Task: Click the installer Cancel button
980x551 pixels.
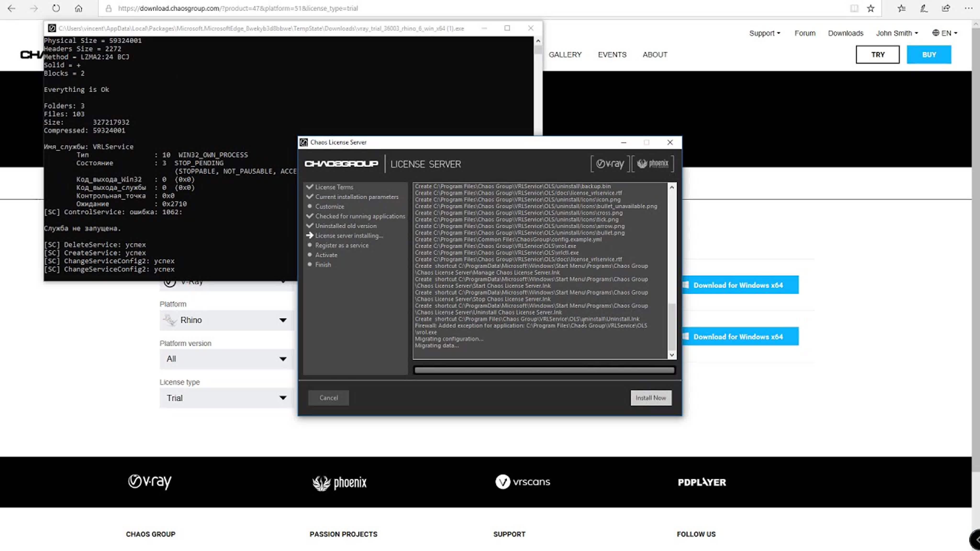Action: pos(329,398)
